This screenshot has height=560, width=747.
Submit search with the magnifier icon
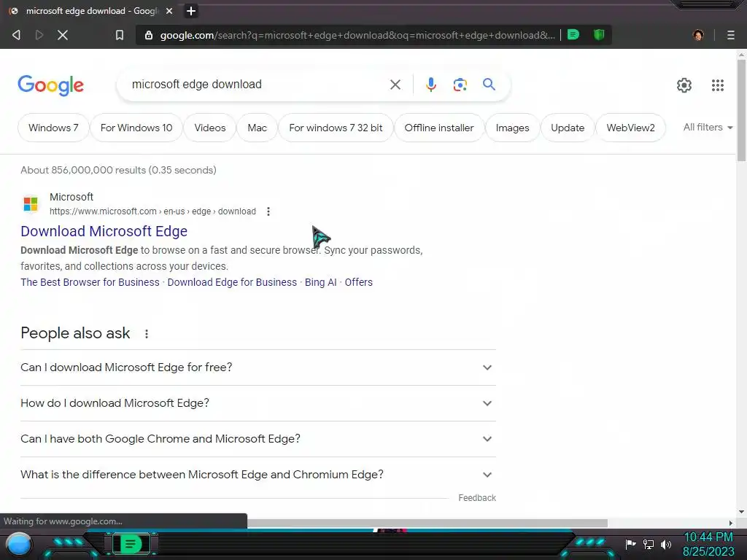pos(489,85)
